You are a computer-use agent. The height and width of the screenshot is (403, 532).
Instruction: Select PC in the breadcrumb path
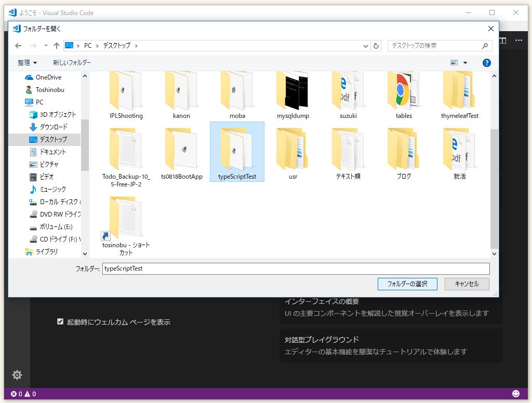(88, 46)
